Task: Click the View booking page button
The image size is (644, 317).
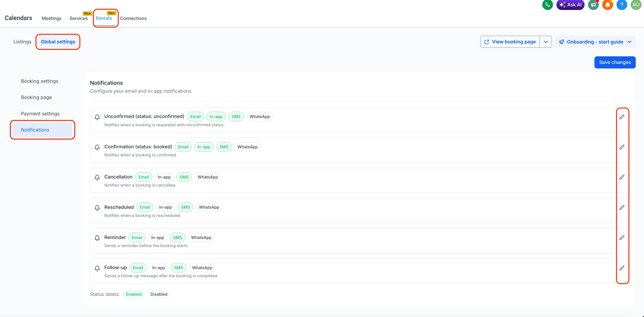Action: pos(510,42)
